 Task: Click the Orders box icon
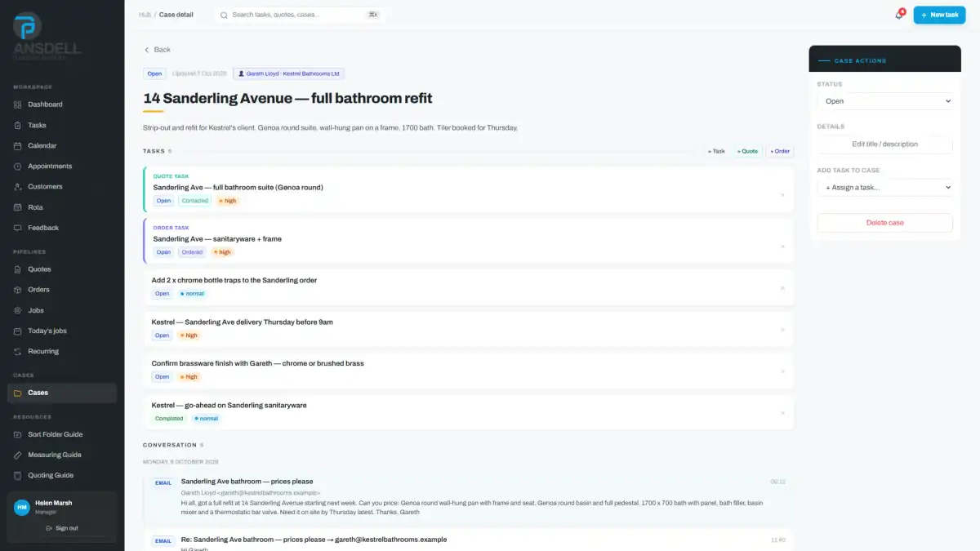[18, 290]
